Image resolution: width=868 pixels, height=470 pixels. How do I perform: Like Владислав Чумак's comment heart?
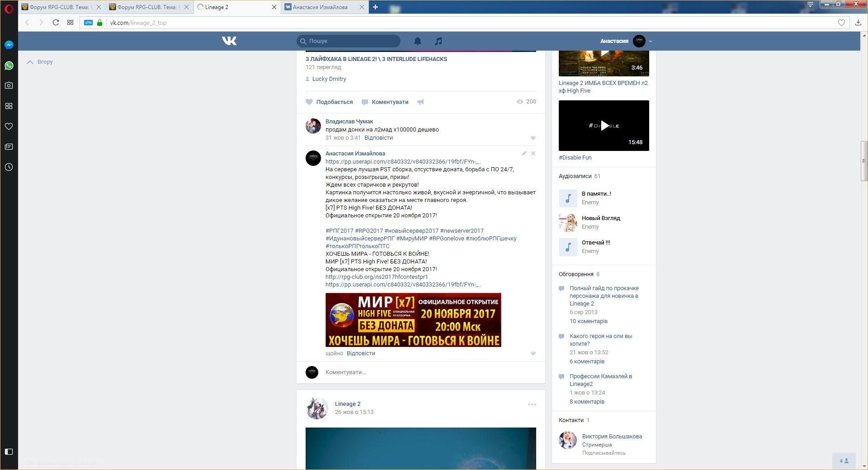(533, 138)
